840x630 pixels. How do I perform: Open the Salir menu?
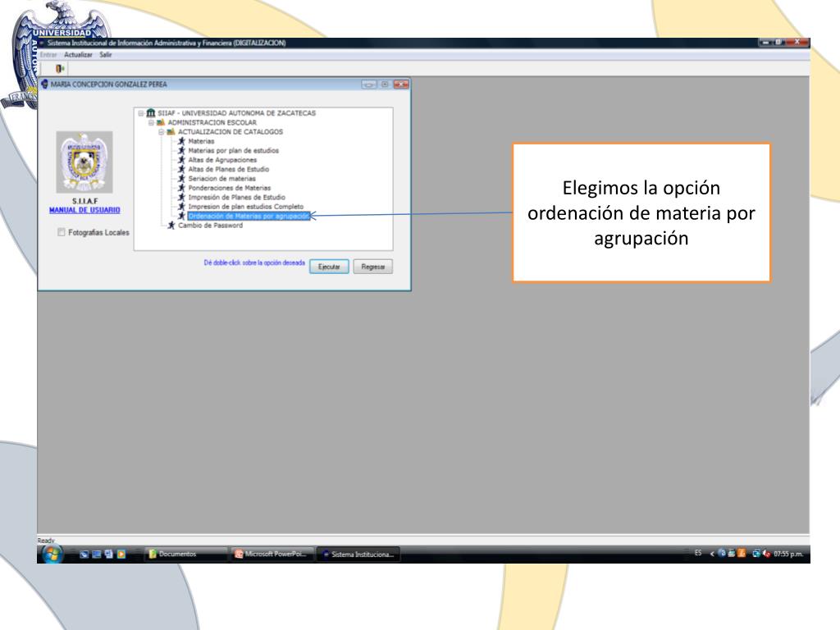click(106, 54)
